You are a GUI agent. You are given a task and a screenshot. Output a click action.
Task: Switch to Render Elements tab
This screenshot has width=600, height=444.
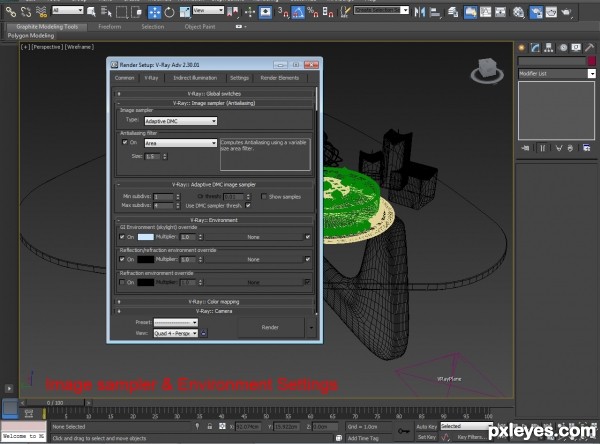pos(280,78)
